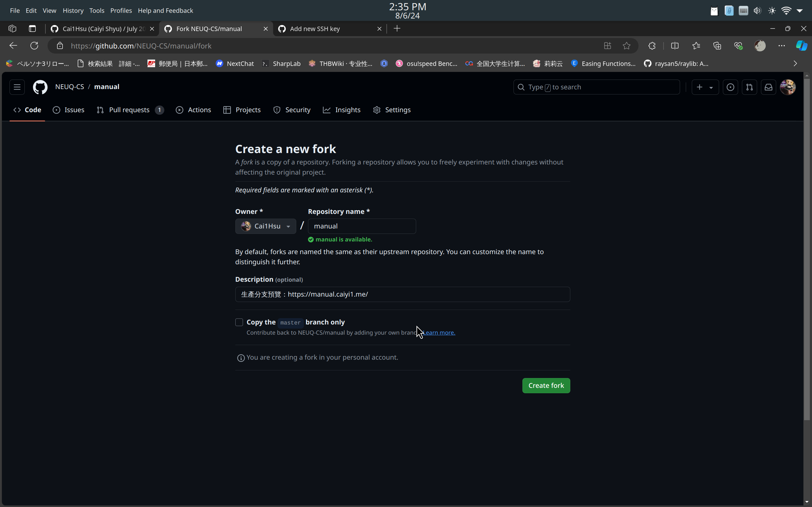Screen dimensions: 812x507
Task: Click the GitHub Octocat logo
Action: [40, 87]
